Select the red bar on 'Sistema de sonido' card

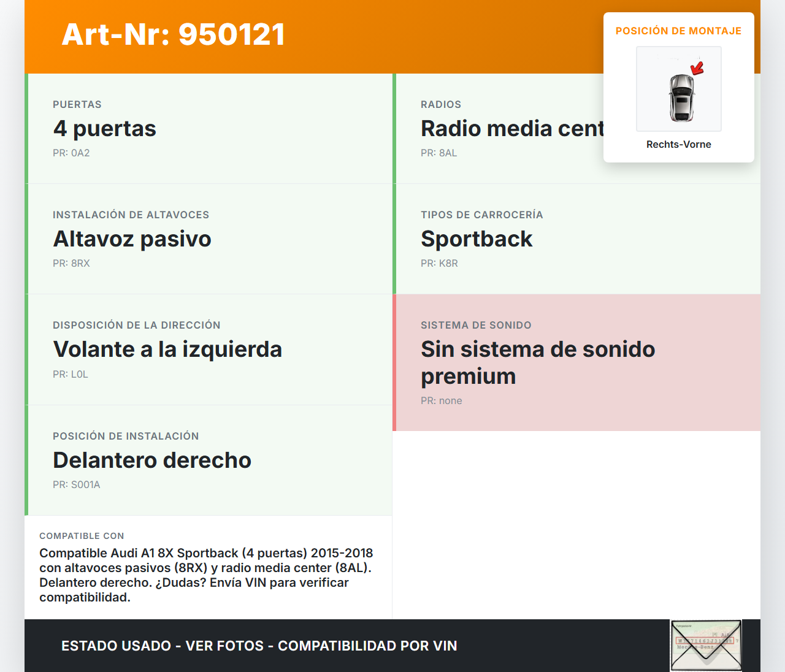pyautogui.click(x=394, y=362)
